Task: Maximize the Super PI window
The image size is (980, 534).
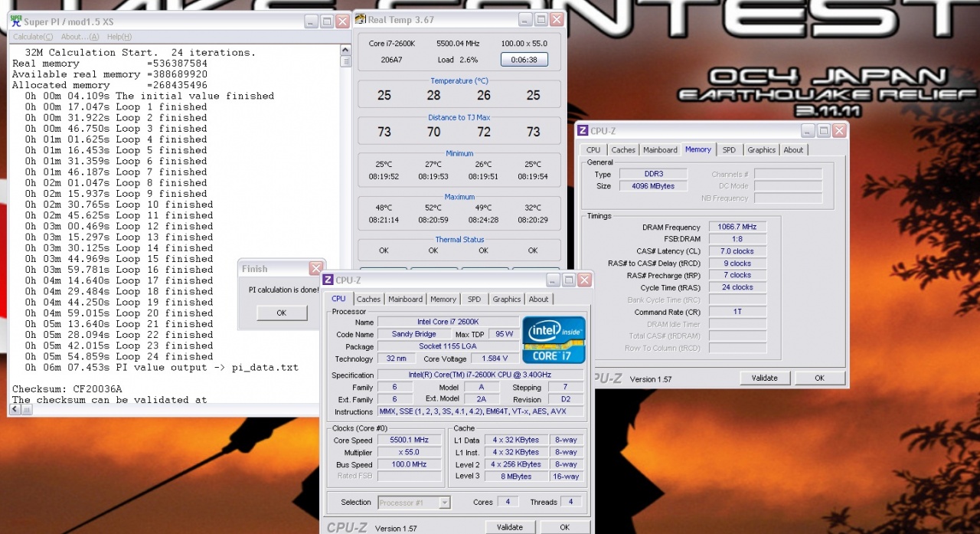Action: coord(327,21)
